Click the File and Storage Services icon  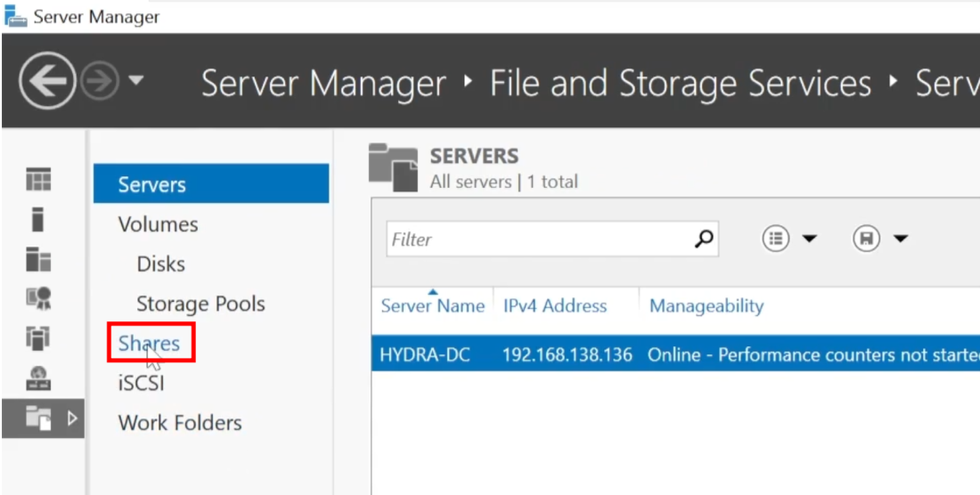(38, 418)
